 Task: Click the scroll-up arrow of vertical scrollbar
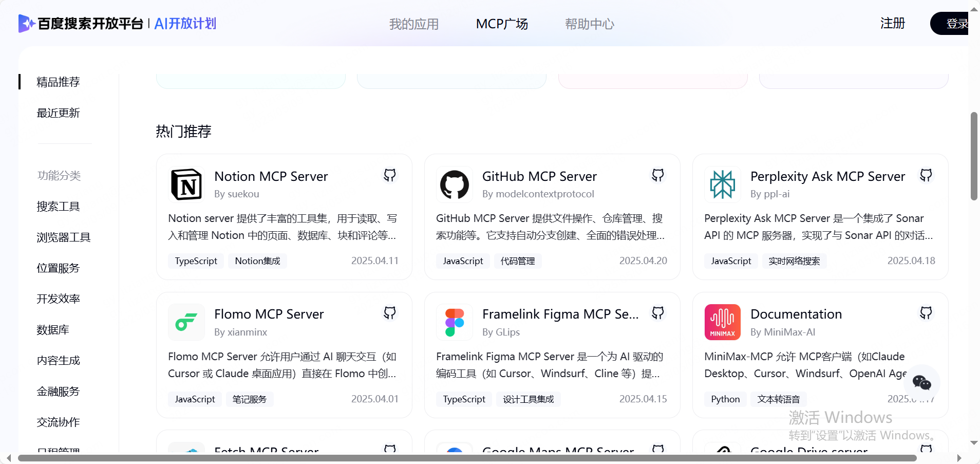[x=974, y=9]
